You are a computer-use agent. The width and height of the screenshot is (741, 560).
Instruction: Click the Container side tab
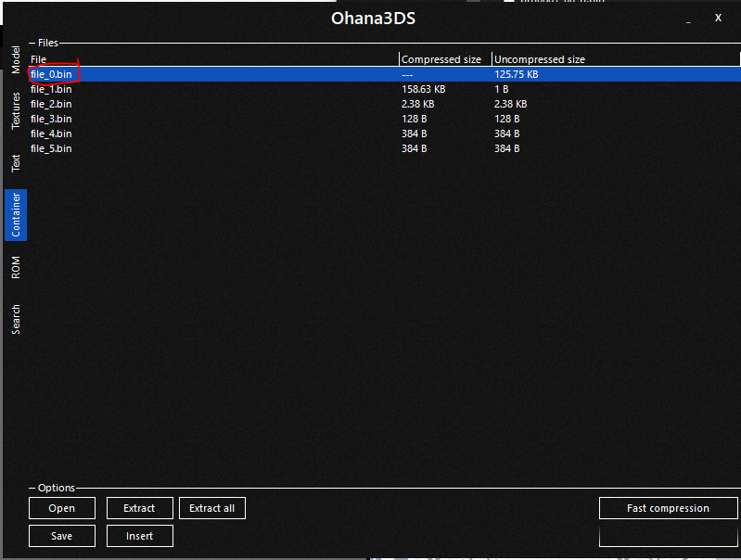pyautogui.click(x=16, y=215)
